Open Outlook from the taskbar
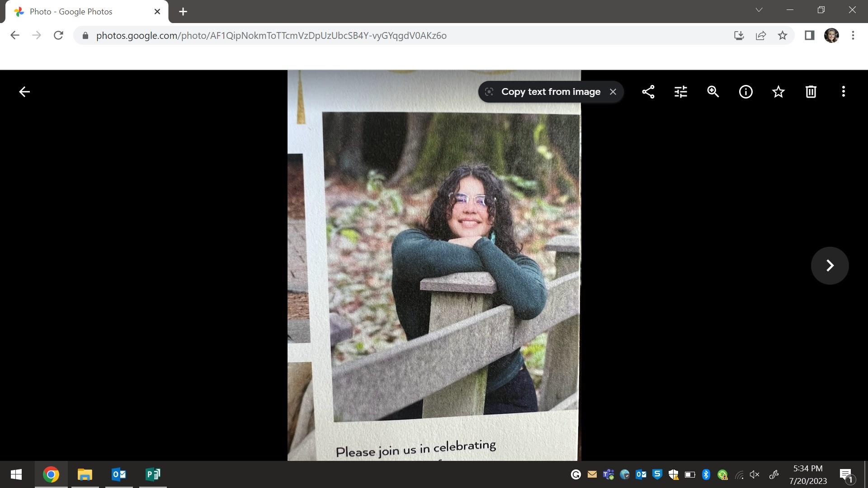Viewport: 868px width, 488px height. tap(119, 474)
